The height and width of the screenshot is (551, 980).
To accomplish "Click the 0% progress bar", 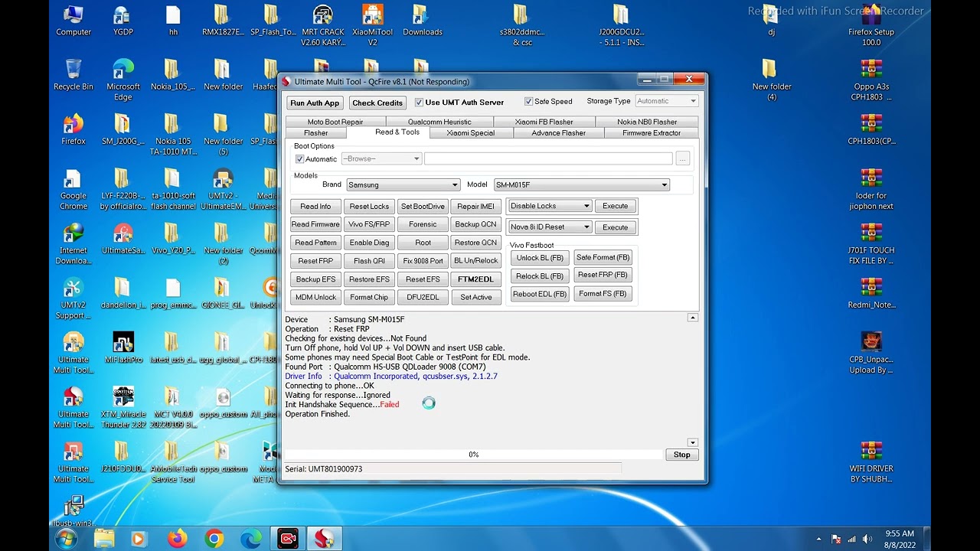I will (474, 455).
